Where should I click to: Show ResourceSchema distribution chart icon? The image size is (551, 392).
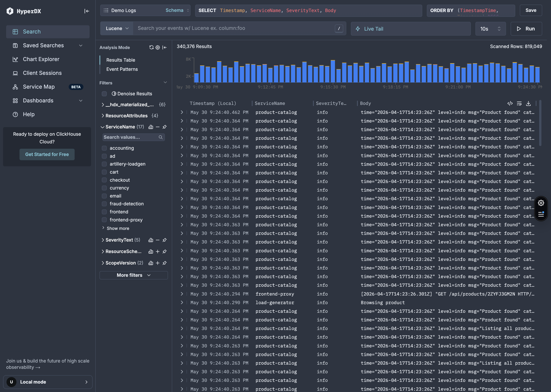pos(151,252)
